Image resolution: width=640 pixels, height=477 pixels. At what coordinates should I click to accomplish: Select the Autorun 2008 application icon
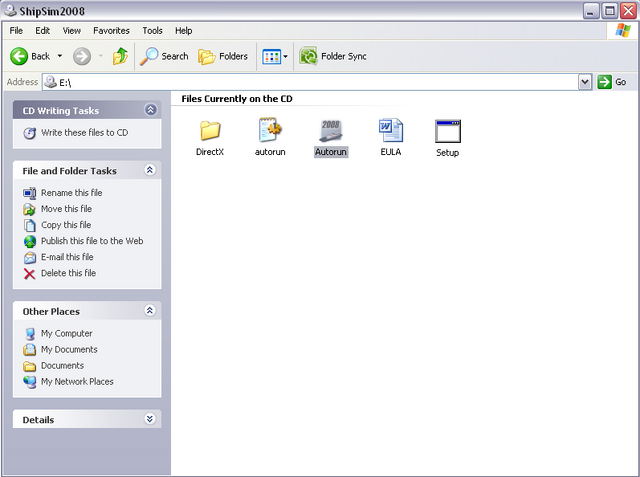point(331,131)
